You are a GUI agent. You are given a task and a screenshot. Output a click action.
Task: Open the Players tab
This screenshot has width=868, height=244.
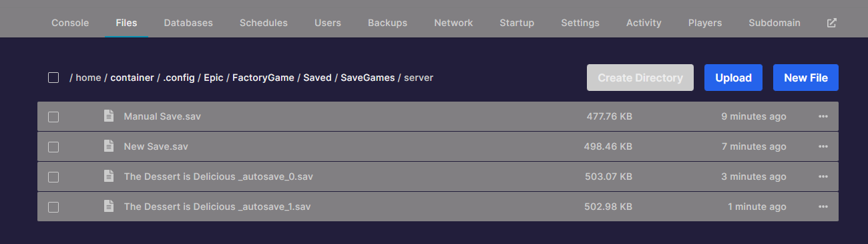point(705,23)
